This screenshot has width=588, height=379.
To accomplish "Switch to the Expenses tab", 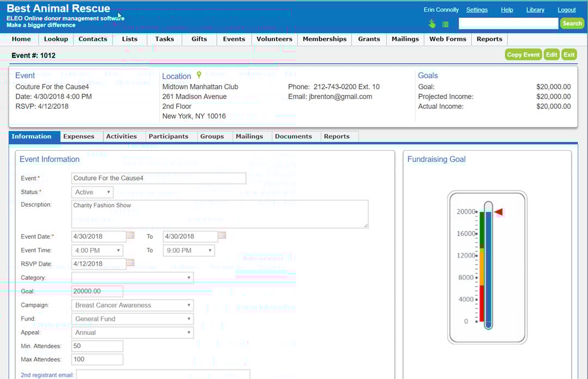I will click(79, 136).
